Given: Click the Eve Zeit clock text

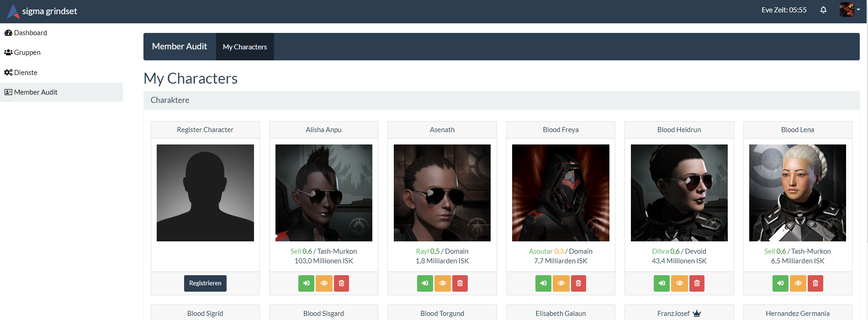Looking at the screenshot, I should coord(784,10).
